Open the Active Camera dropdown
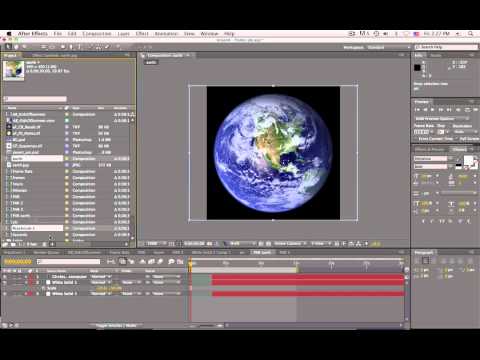The image size is (480, 360). point(290,244)
